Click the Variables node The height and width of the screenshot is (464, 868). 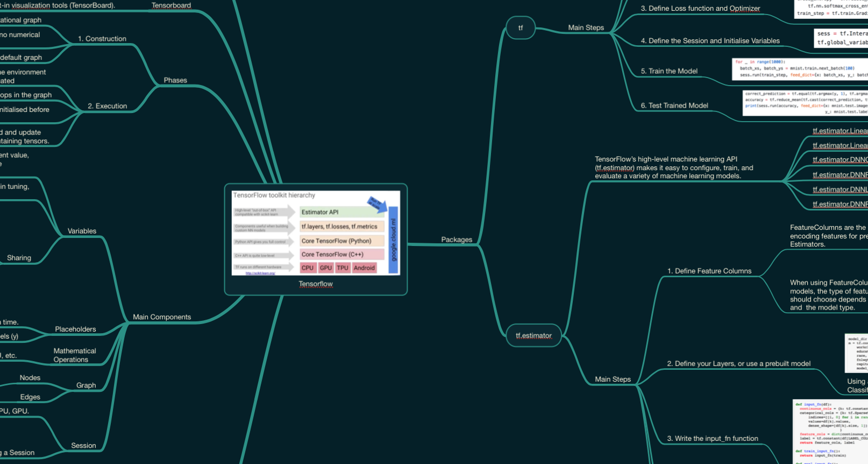coord(82,231)
